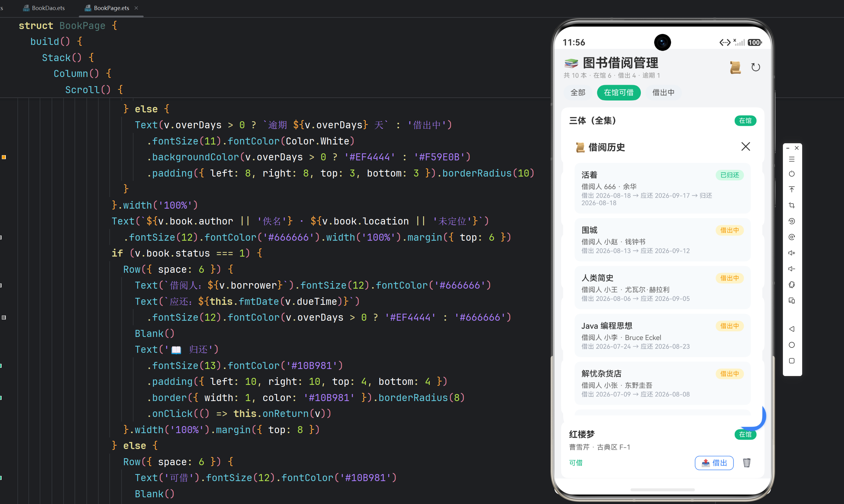The height and width of the screenshot is (504, 844).
Task: Tap the emulator Recents square button
Action: [x=792, y=361]
